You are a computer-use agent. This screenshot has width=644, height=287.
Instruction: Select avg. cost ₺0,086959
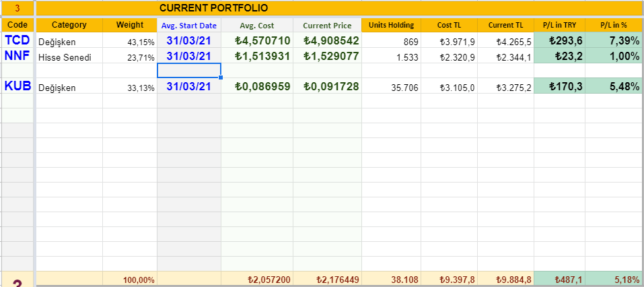[257, 86]
